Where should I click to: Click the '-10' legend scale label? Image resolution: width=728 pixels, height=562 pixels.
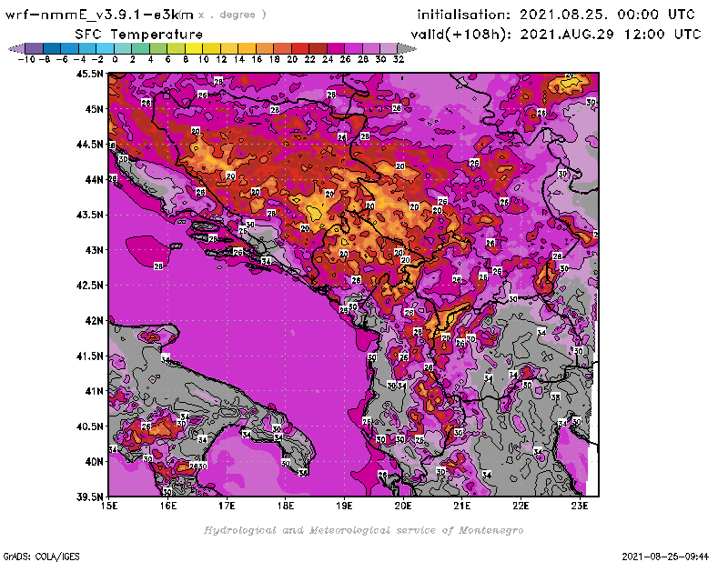pos(26,59)
